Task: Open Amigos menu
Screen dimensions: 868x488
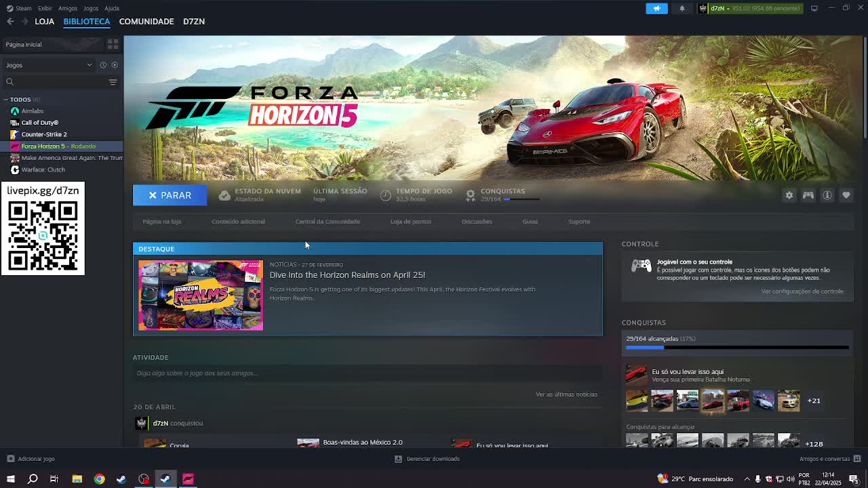Action: pos(68,8)
